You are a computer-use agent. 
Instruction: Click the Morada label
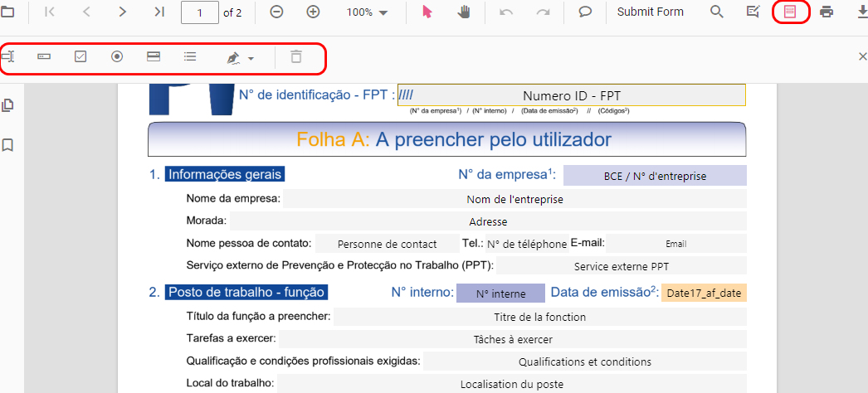(x=207, y=221)
